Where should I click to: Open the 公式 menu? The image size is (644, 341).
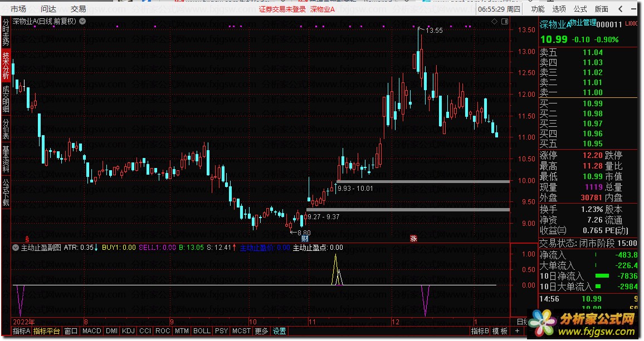coord(580,8)
